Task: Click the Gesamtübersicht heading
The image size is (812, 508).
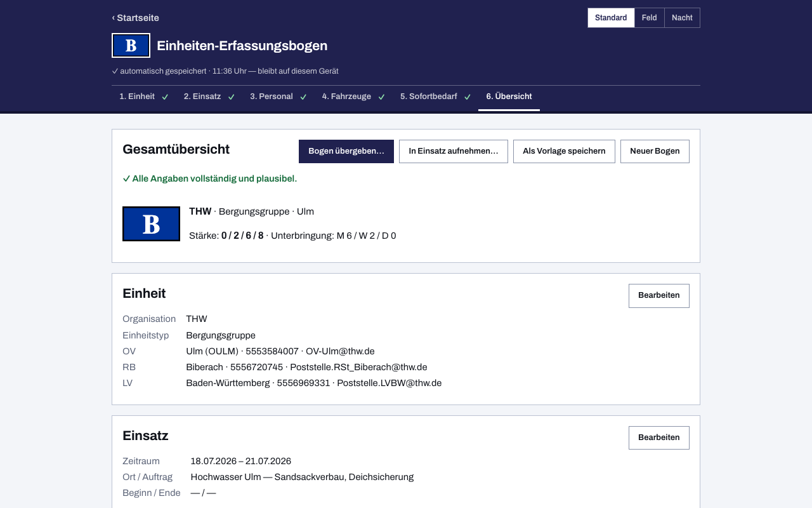Action: coord(176,149)
